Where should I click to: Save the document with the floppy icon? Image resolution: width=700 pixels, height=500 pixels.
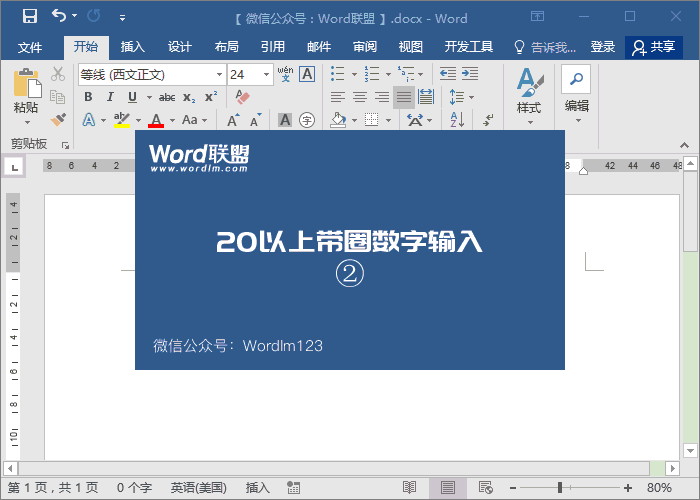(30, 17)
